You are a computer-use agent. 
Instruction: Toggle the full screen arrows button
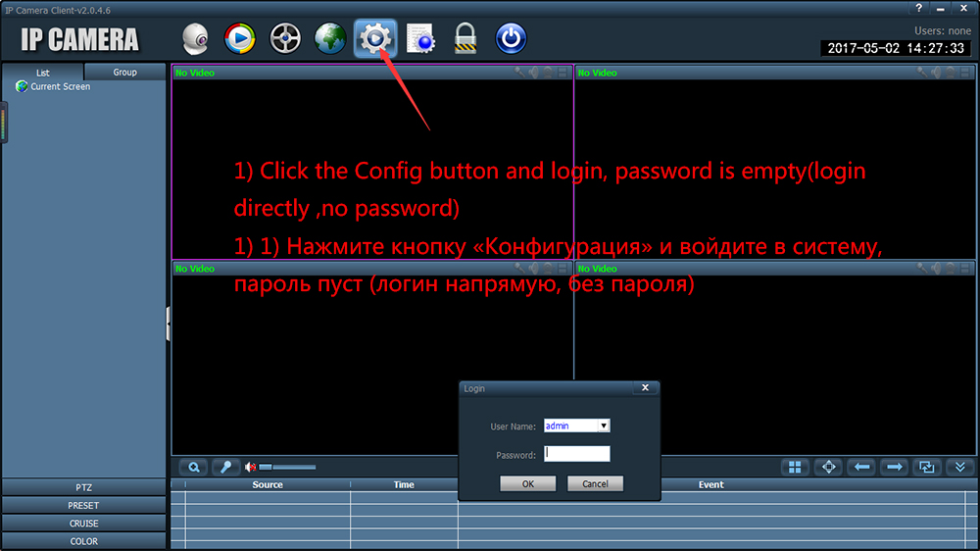(x=829, y=468)
